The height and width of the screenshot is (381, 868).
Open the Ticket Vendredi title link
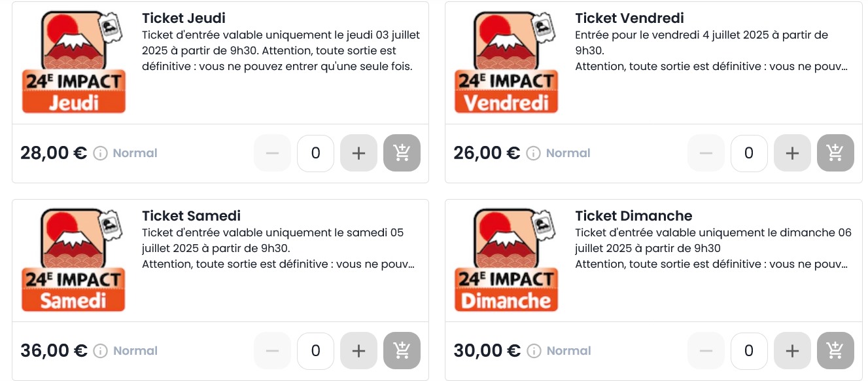(629, 18)
